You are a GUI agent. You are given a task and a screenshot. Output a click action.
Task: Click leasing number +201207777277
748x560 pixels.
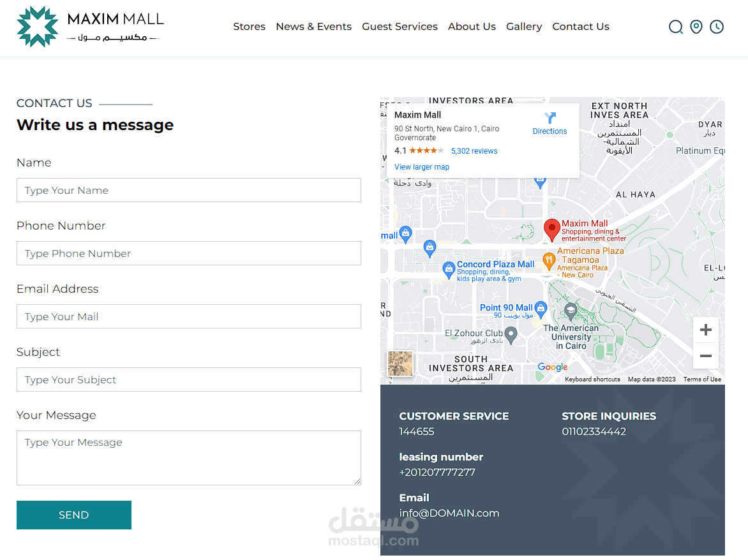coord(437,473)
